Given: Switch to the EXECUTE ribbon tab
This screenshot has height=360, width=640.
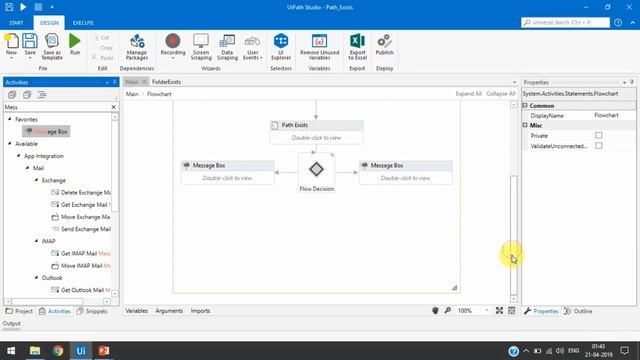Looking at the screenshot, I should point(83,23).
